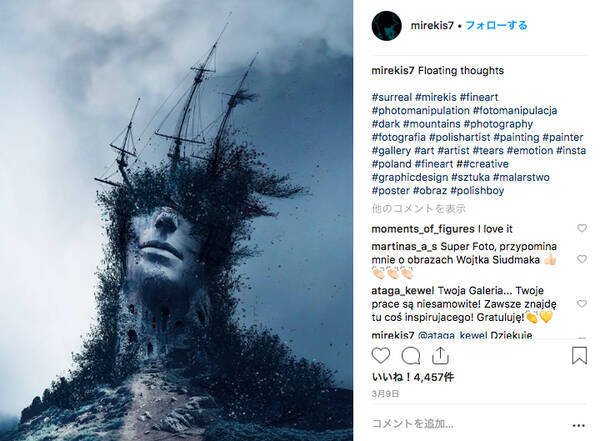Viewport: 600px width, 441px height.
Task: Share the post via share icon
Action: 440,355
